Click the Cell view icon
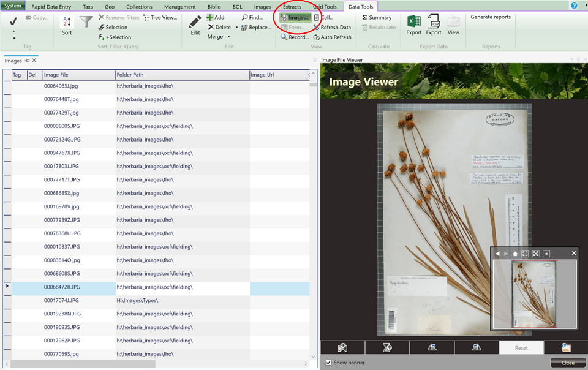Viewport: 588px width, 370px height. [317, 17]
